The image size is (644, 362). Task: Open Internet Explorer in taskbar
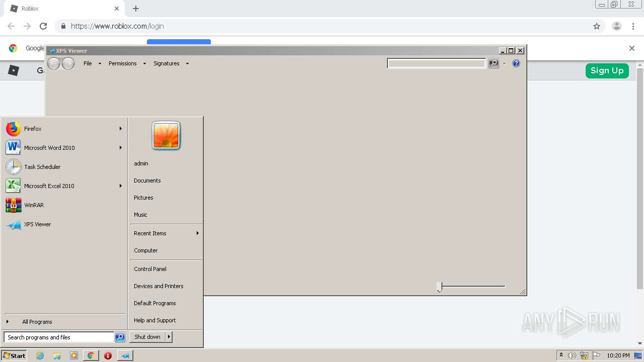(x=40, y=355)
